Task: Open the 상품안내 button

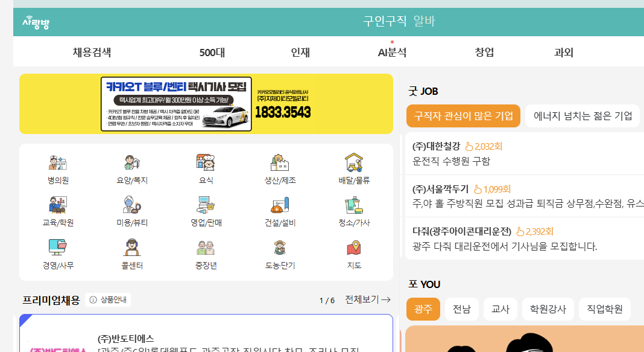Action: 108,300
